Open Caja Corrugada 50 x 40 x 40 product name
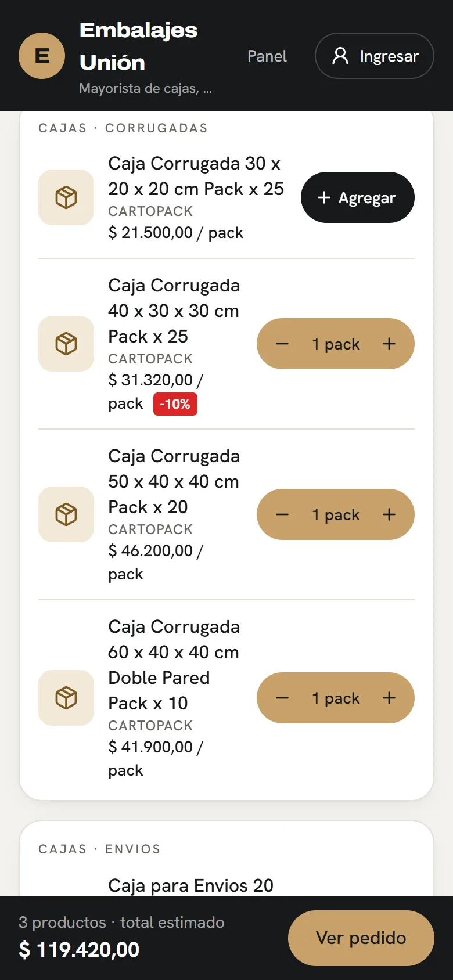The width and height of the screenshot is (453, 980). tap(174, 481)
